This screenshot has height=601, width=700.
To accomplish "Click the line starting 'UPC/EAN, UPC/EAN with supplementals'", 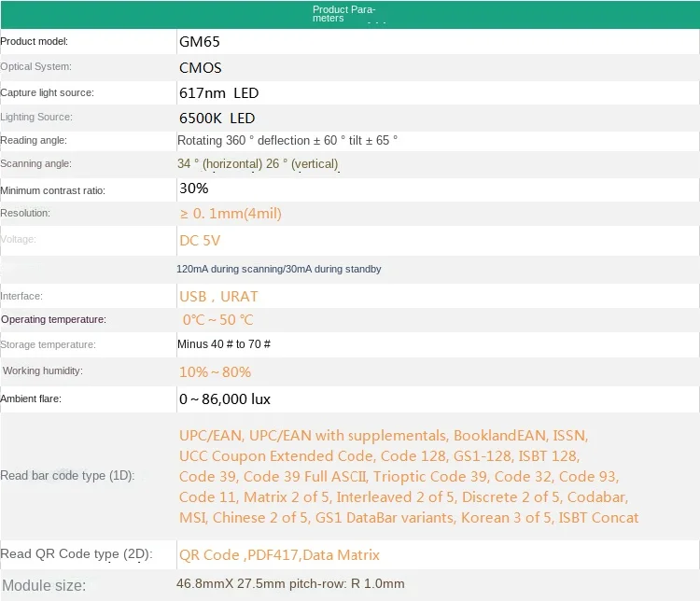I will coord(384,436).
